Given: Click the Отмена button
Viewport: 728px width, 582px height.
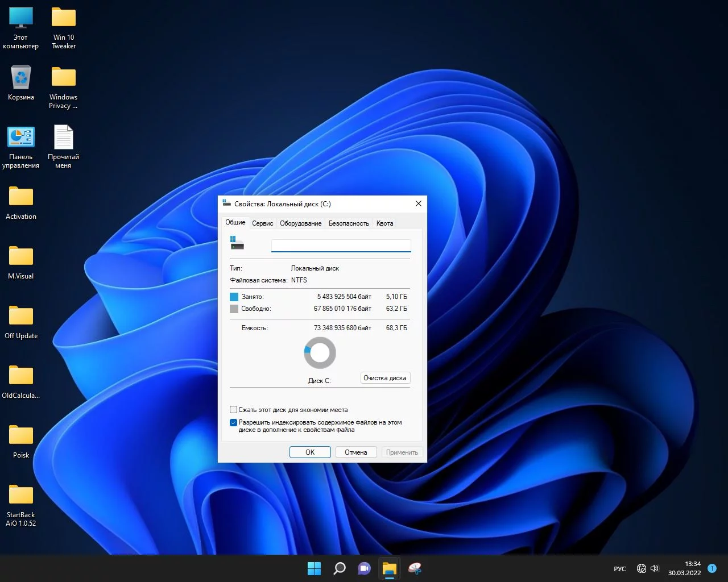Looking at the screenshot, I should pos(355,452).
